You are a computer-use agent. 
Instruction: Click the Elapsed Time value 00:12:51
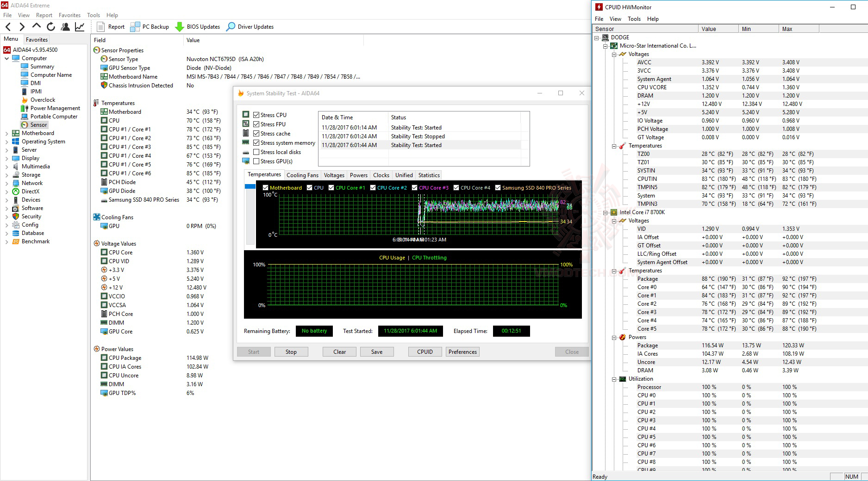point(511,331)
